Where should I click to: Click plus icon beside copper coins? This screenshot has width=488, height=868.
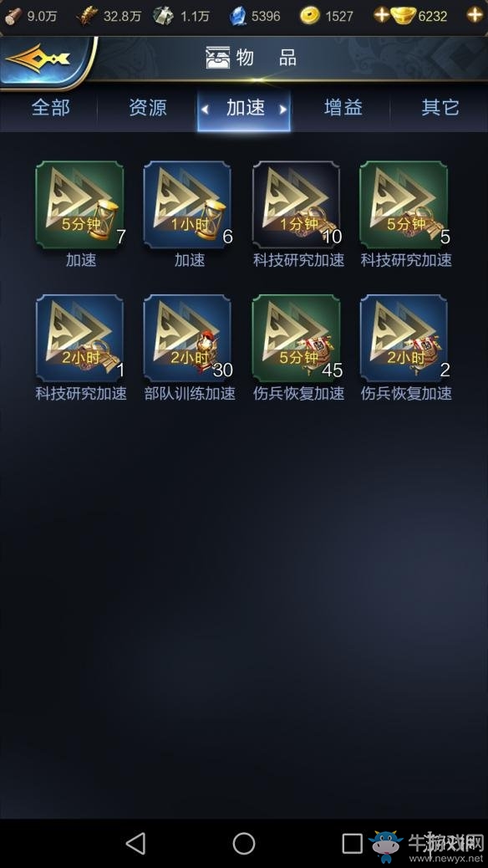point(381,15)
